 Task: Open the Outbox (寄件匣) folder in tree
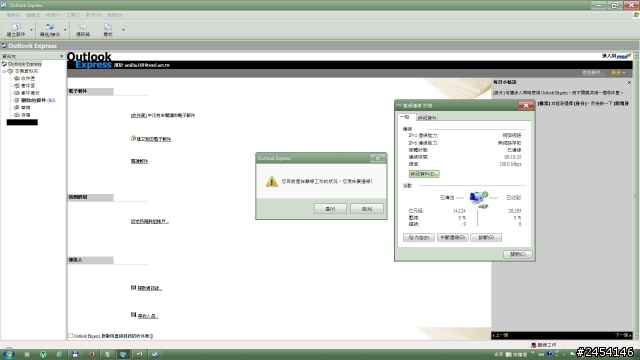tap(28, 86)
